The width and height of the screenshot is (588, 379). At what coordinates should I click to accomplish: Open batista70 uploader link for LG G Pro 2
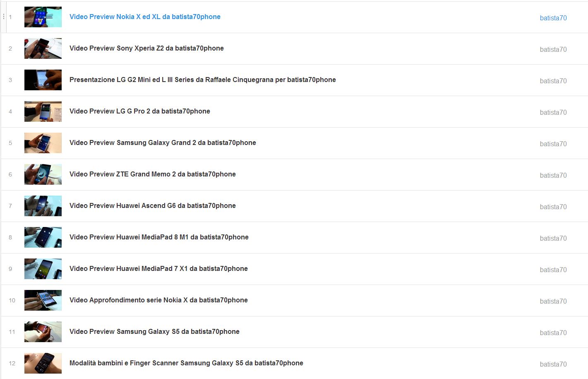553,112
